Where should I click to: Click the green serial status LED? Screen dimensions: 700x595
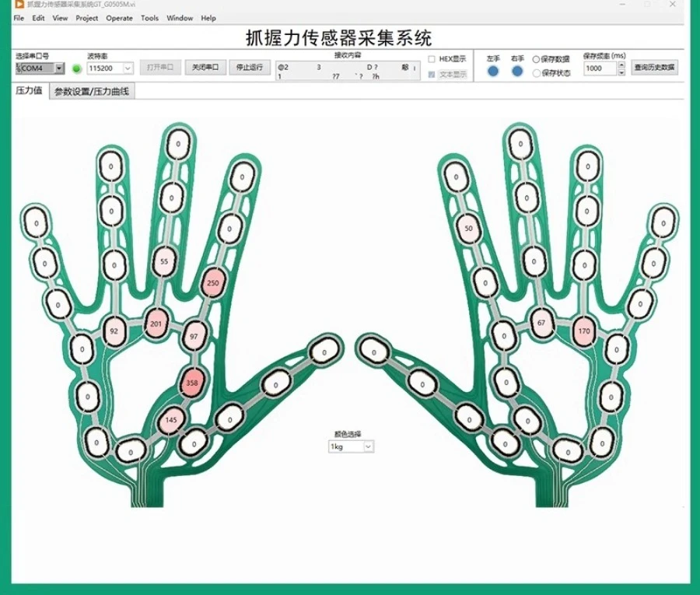(76, 68)
